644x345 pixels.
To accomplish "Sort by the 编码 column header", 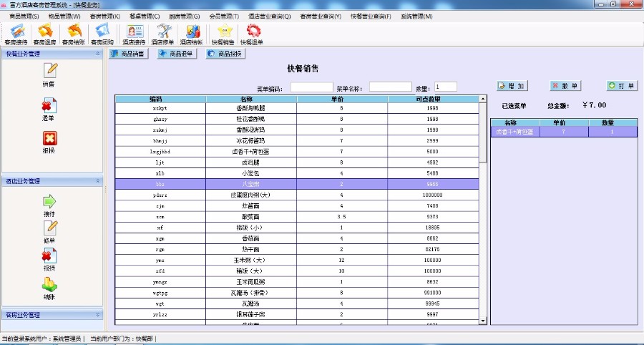I will tap(160, 99).
